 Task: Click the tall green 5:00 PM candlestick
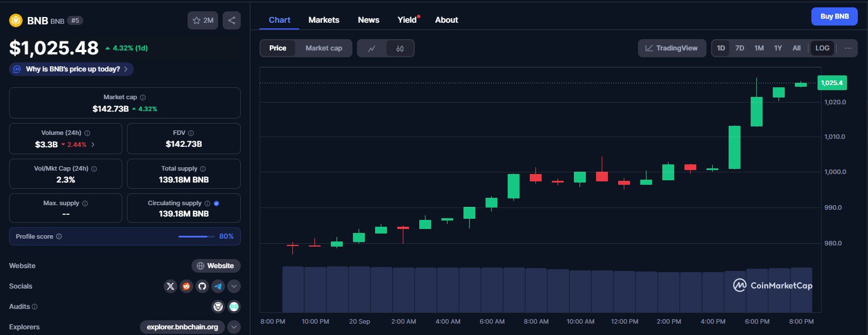point(734,147)
